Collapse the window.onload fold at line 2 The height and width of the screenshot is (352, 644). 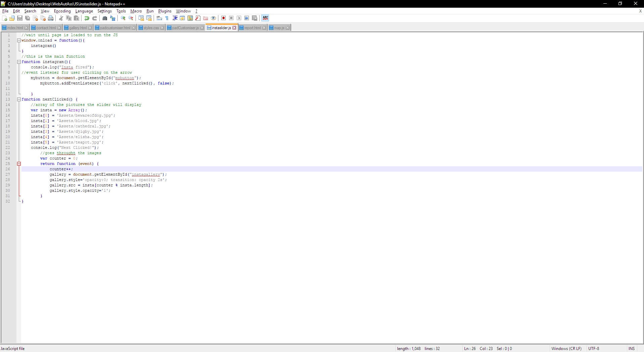19,40
